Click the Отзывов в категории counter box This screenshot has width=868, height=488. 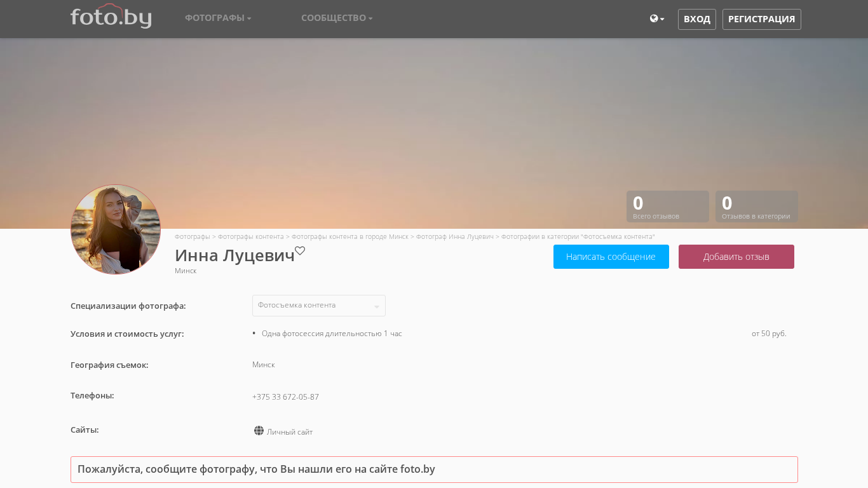pyautogui.click(x=757, y=207)
